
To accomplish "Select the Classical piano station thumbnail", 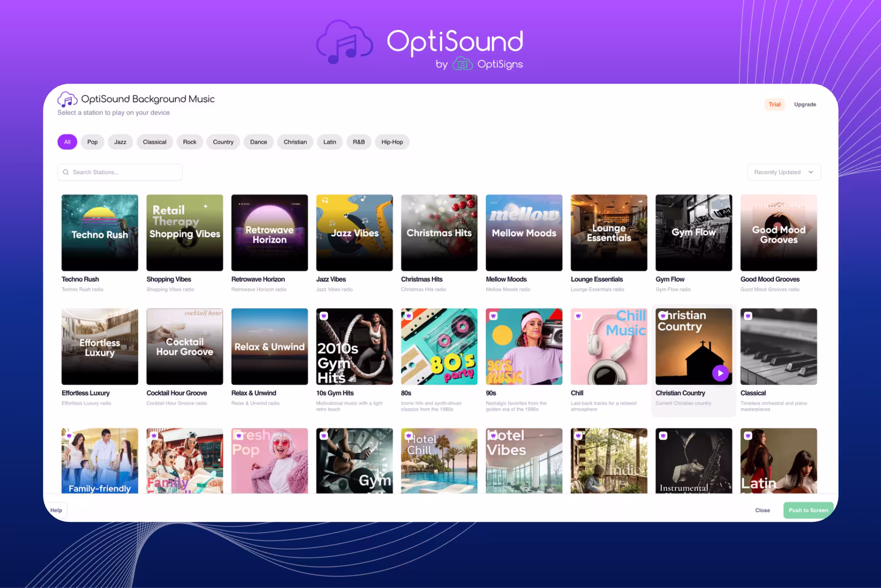I will pos(779,347).
